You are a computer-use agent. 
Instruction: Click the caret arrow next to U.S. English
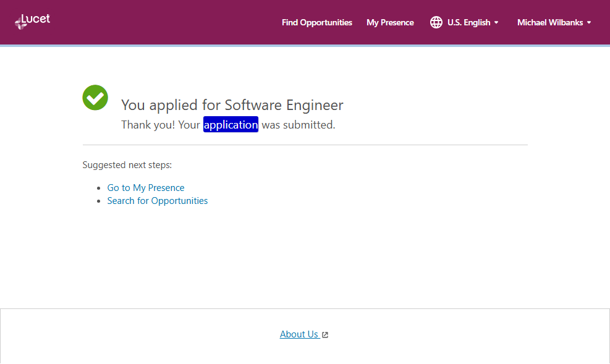496,23
